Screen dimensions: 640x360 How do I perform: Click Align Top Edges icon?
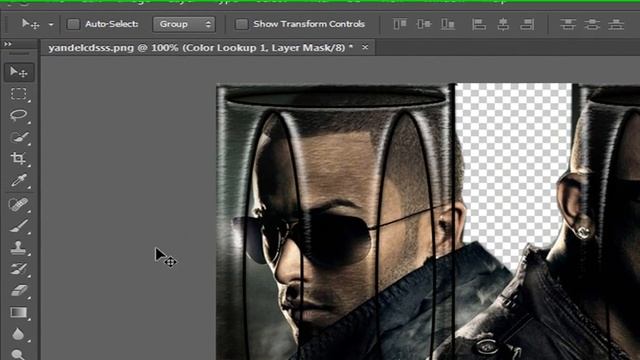pos(400,24)
